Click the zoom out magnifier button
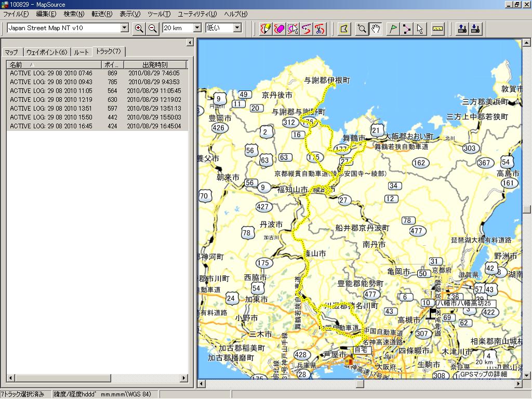The width and height of the screenshot is (532, 399). click(x=152, y=28)
